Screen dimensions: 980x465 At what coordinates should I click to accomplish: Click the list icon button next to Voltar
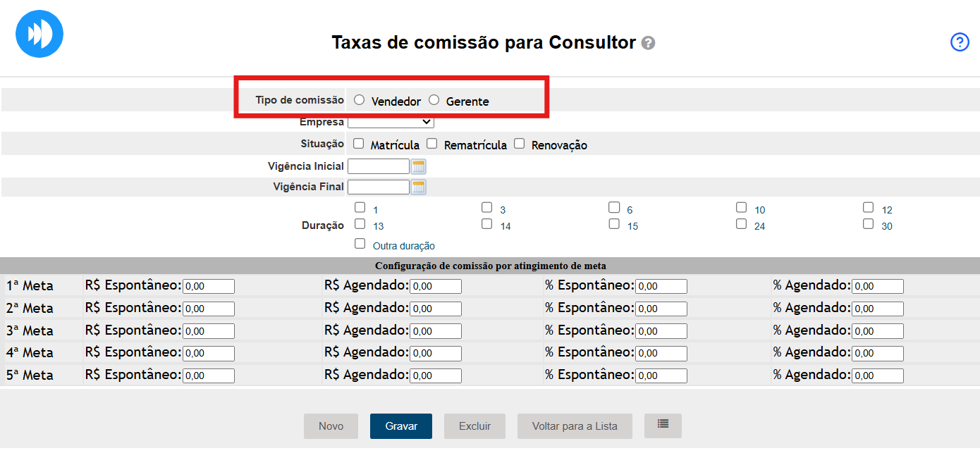pyautogui.click(x=663, y=426)
